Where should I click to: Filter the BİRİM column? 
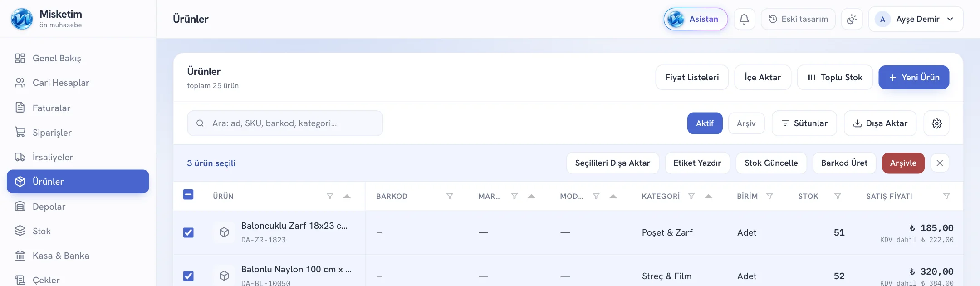pyautogui.click(x=769, y=196)
